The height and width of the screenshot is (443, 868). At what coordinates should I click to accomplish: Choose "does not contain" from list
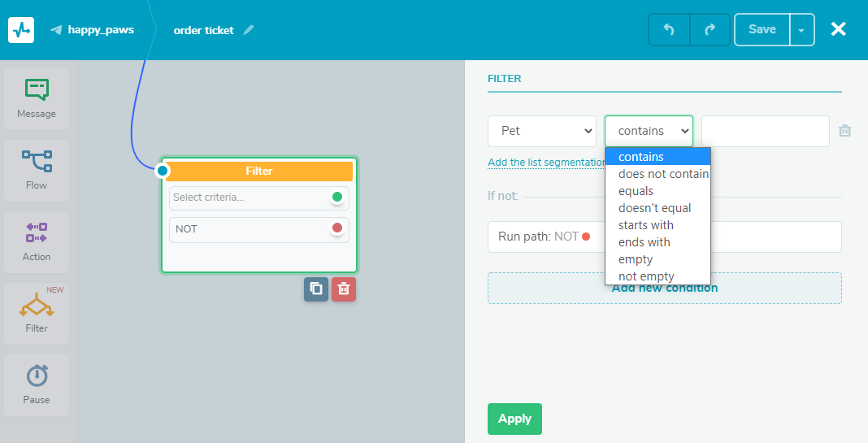[663, 174]
